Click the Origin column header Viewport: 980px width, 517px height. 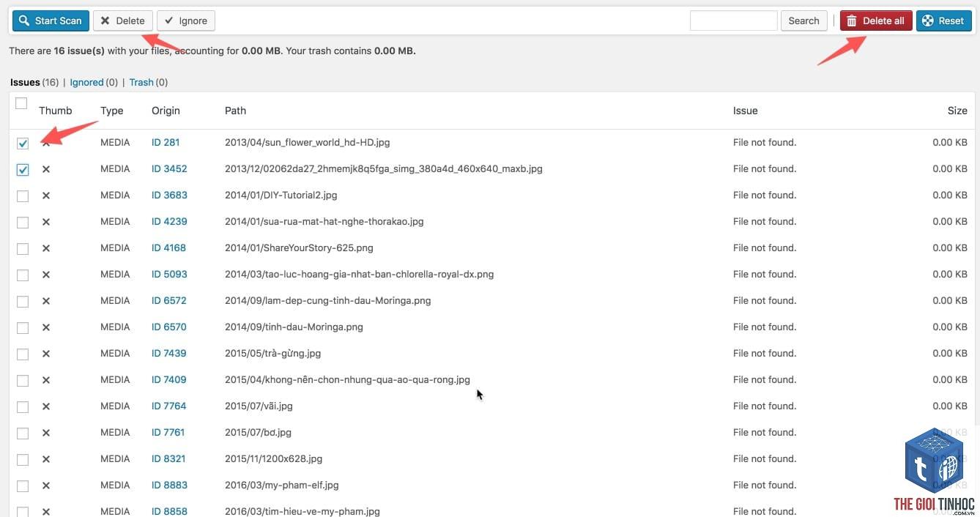pos(166,111)
